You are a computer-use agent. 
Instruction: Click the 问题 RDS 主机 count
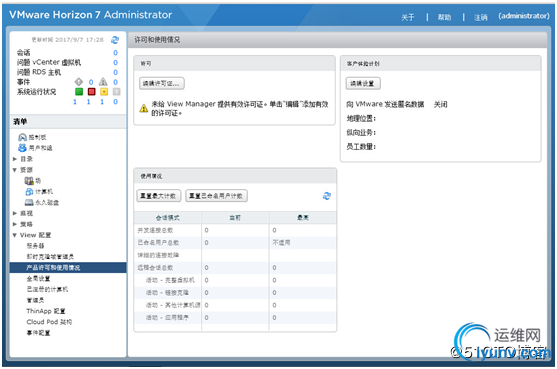pos(115,72)
